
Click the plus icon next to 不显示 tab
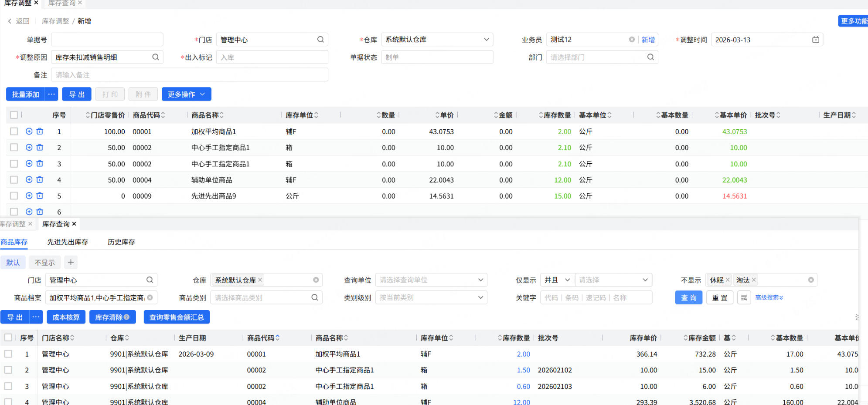tap(71, 262)
